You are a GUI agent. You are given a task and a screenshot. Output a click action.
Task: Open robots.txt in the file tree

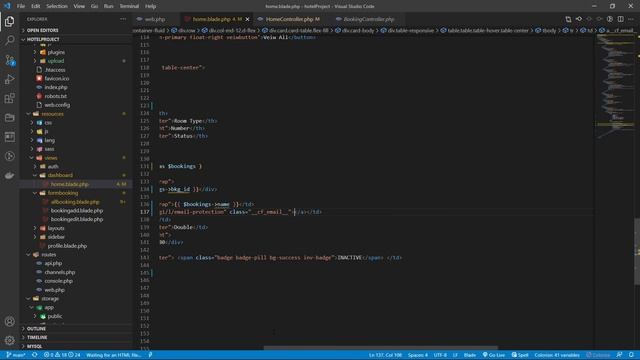pyautogui.click(x=56, y=96)
